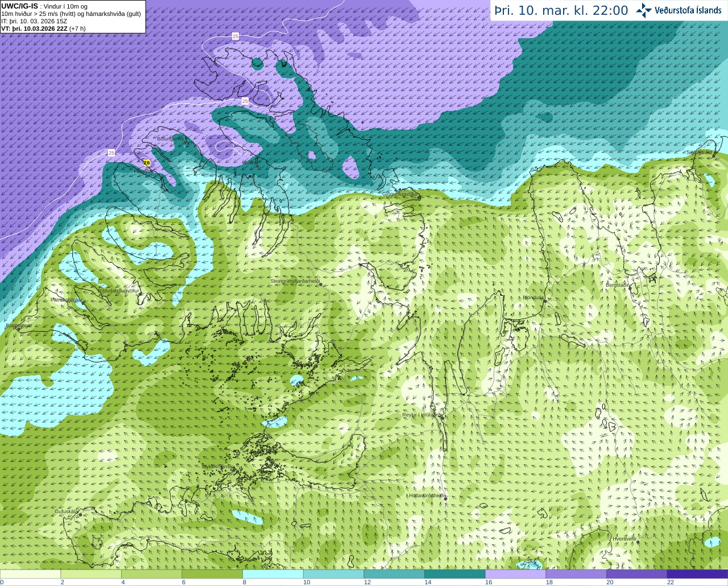Click the Veðurstofa Íslands logo icon

643,10
